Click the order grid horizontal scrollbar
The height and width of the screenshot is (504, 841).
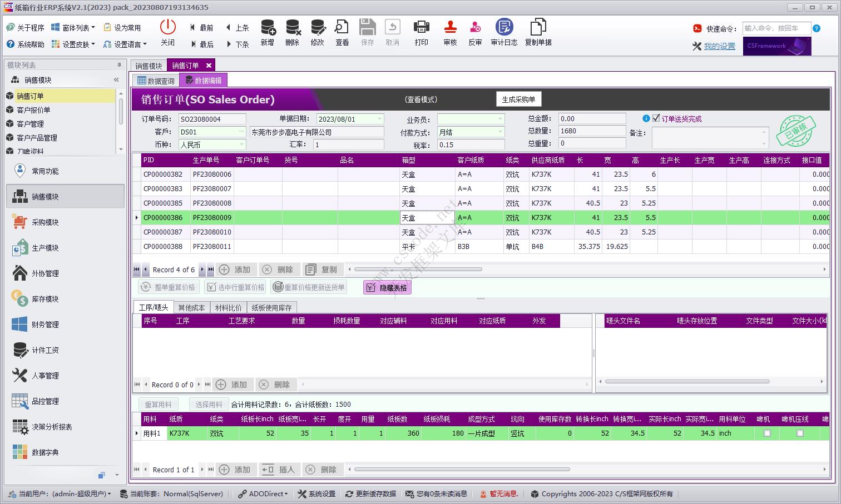point(418,270)
